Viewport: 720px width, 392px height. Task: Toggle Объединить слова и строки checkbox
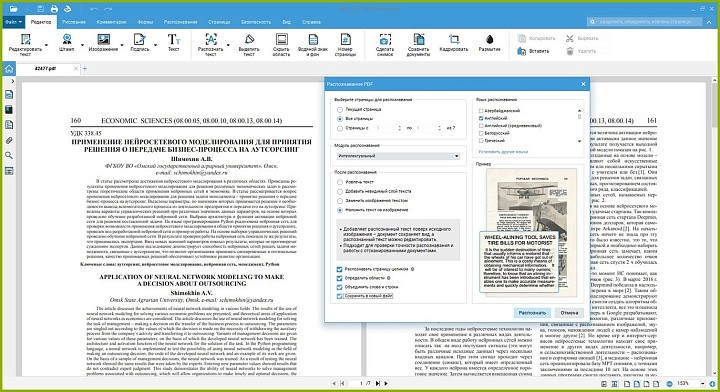click(339, 287)
